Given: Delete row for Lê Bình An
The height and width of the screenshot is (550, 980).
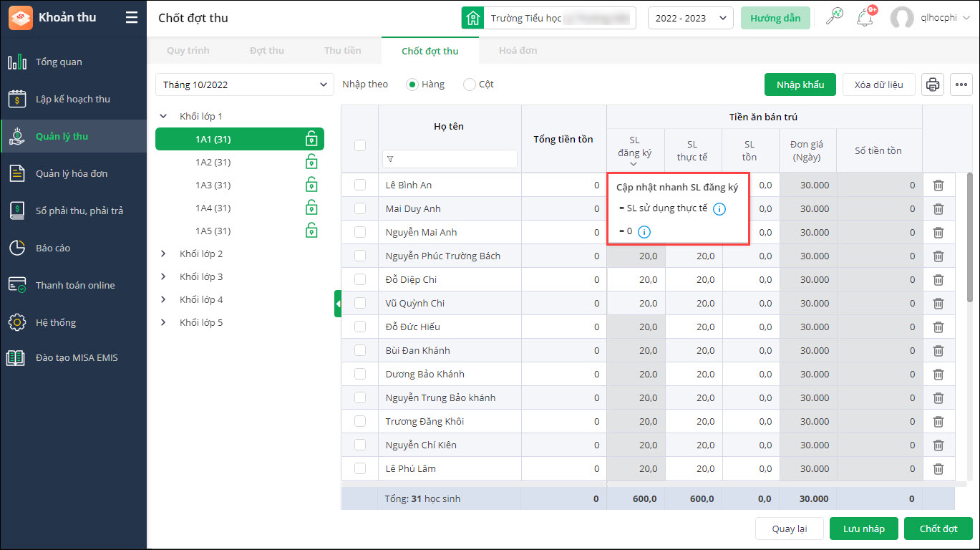Looking at the screenshot, I should click(938, 185).
